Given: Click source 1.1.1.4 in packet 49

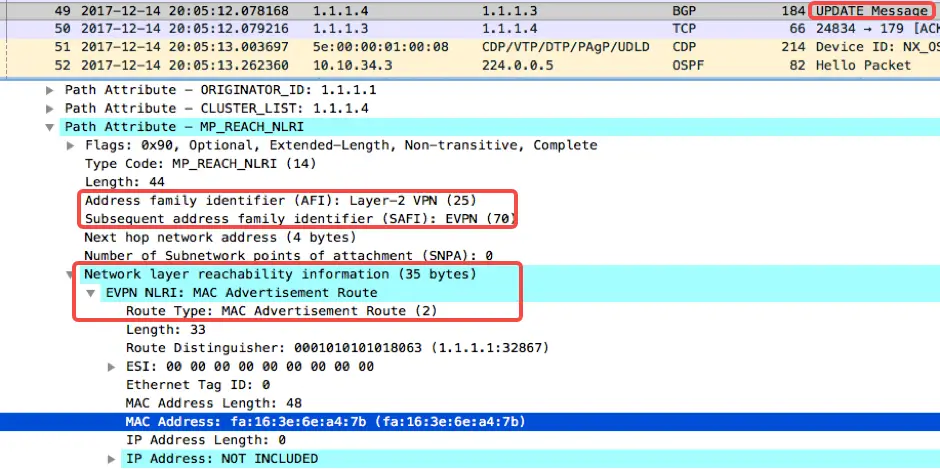Looking at the screenshot, I should point(341,11).
